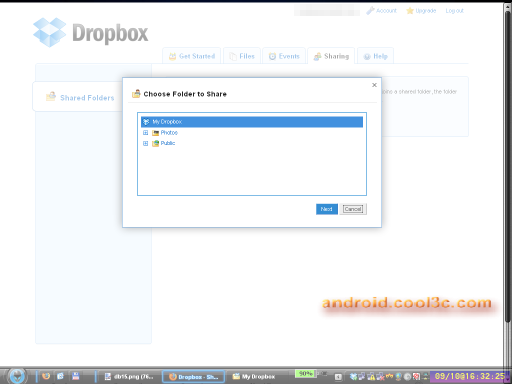The height and width of the screenshot is (384, 512).
Task: Show hidden tray icons arrow
Action: (x=338, y=377)
